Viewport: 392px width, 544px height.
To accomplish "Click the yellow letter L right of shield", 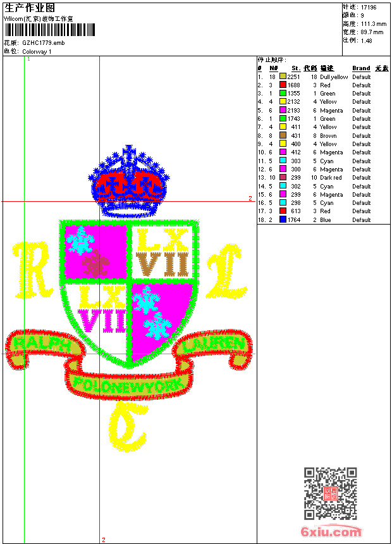I will [226, 271].
